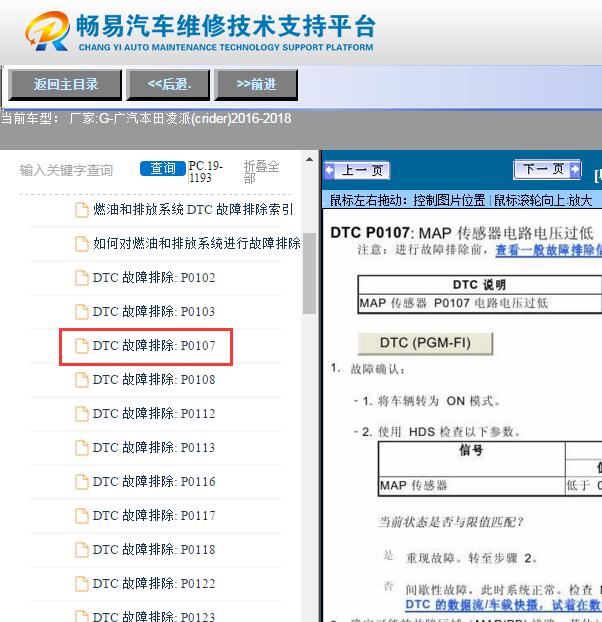Click the blue 查询 search button

coord(163,169)
